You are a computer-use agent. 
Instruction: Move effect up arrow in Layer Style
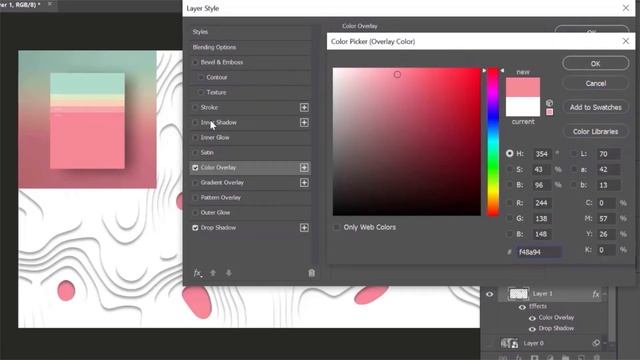tap(213, 273)
